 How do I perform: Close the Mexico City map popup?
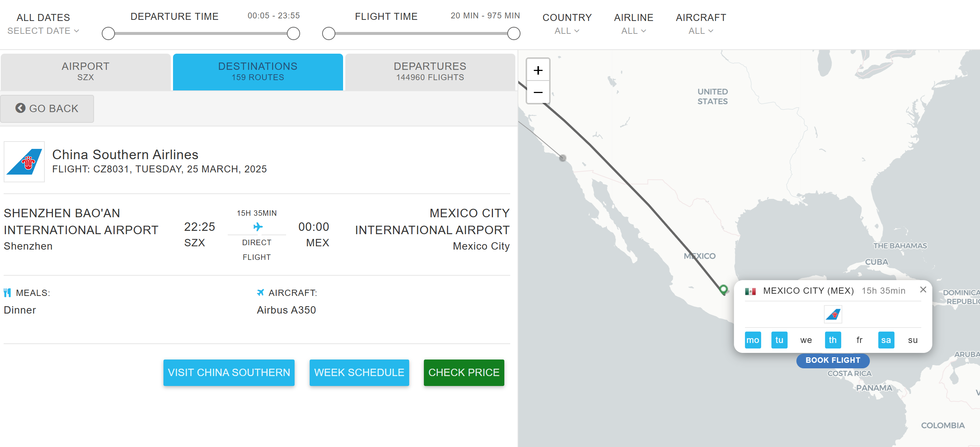point(923,290)
